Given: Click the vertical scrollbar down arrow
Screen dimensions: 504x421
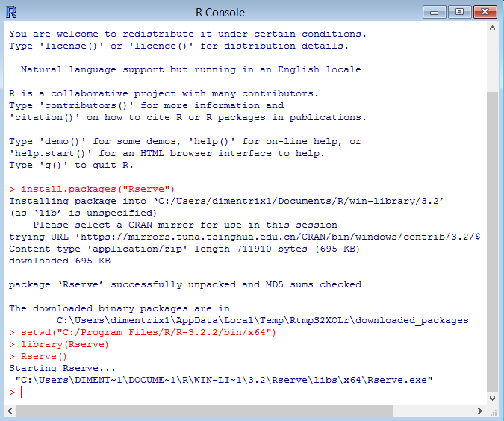Looking at the screenshot, I should [x=492, y=398].
